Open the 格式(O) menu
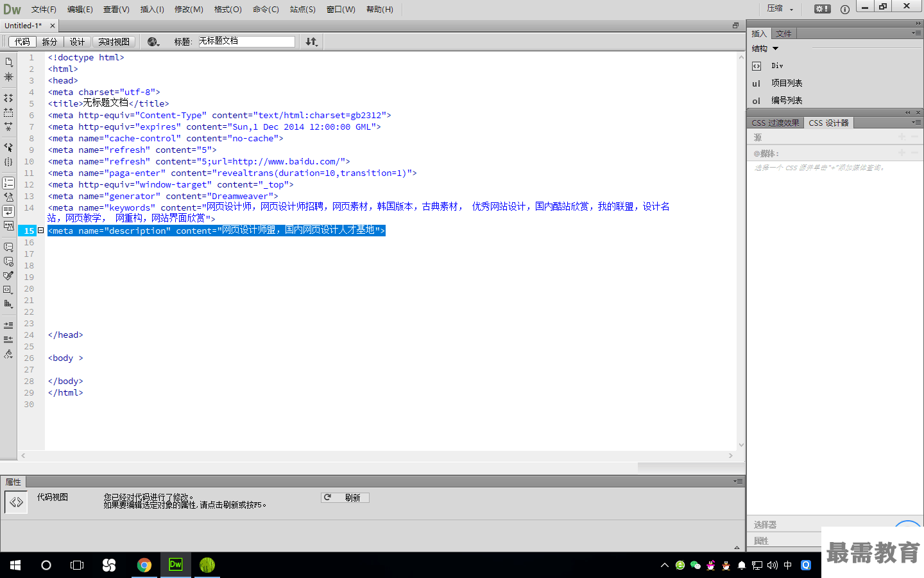 coord(228,9)
